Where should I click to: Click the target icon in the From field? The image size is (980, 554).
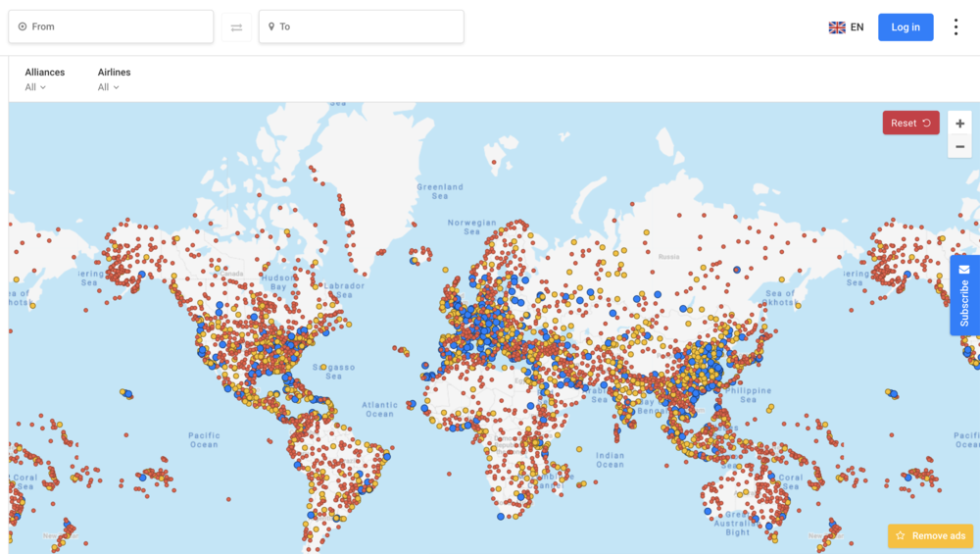[23, 26]
